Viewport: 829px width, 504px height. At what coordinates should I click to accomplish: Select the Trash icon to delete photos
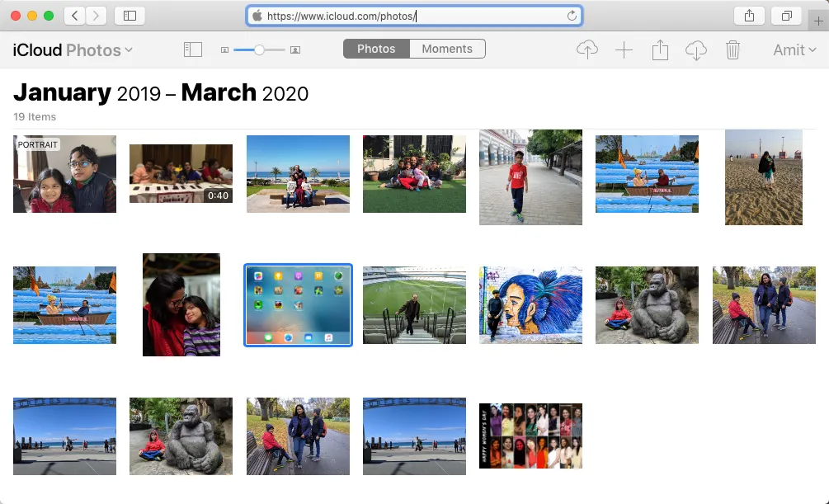(732, 49)
